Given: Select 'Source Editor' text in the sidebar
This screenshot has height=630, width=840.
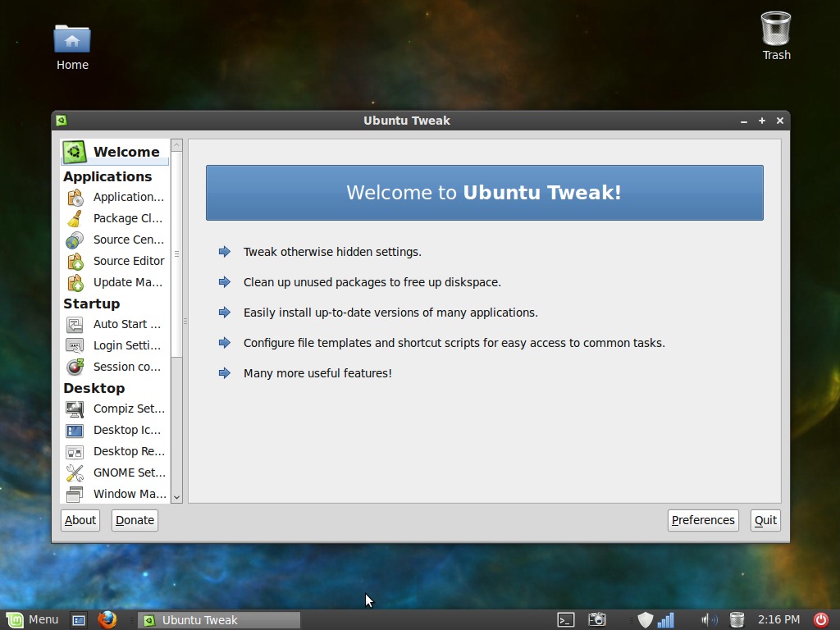Looking at the screenshot, I should pyautogui.click(x=129, y=261).
